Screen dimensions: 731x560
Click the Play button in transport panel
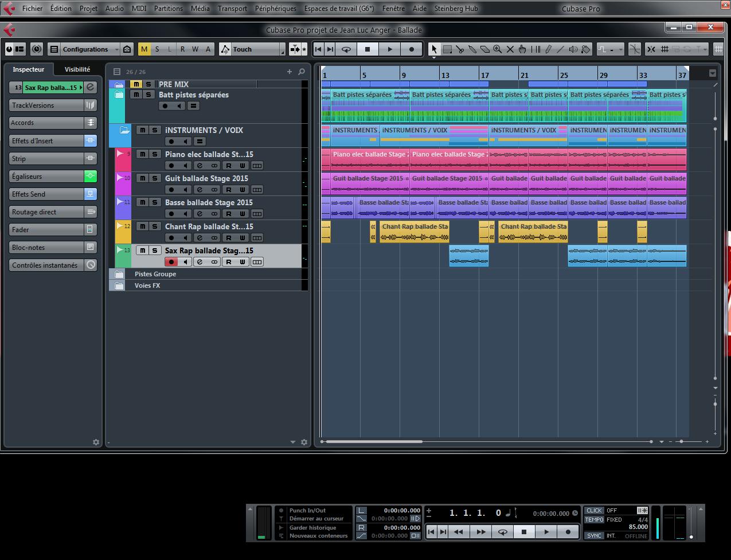coord(546,532)
